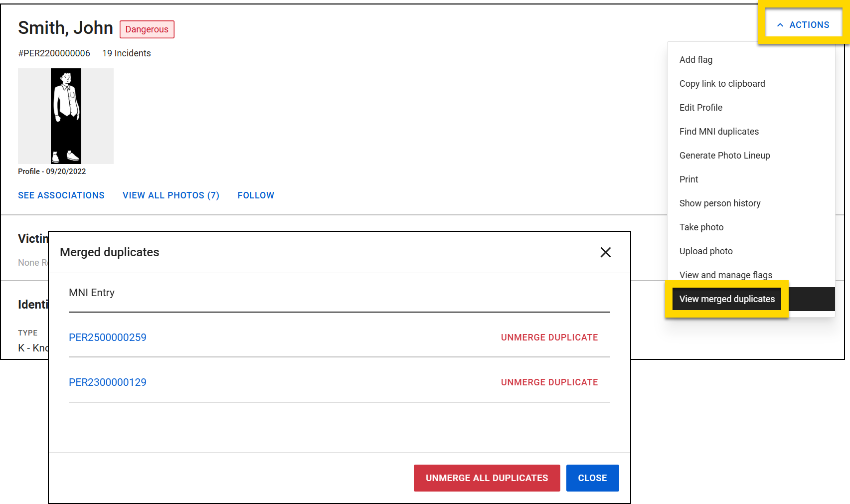Open record PER2300000129

click(108, 382)
